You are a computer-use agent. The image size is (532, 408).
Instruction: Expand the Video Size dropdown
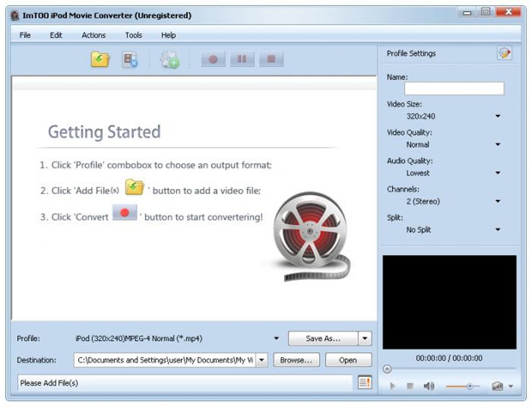point(498,116)
